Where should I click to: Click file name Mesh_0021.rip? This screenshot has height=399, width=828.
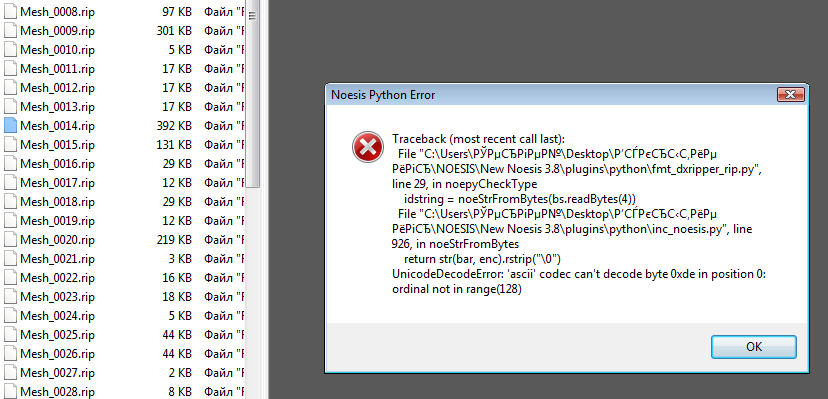coord(58,259)
